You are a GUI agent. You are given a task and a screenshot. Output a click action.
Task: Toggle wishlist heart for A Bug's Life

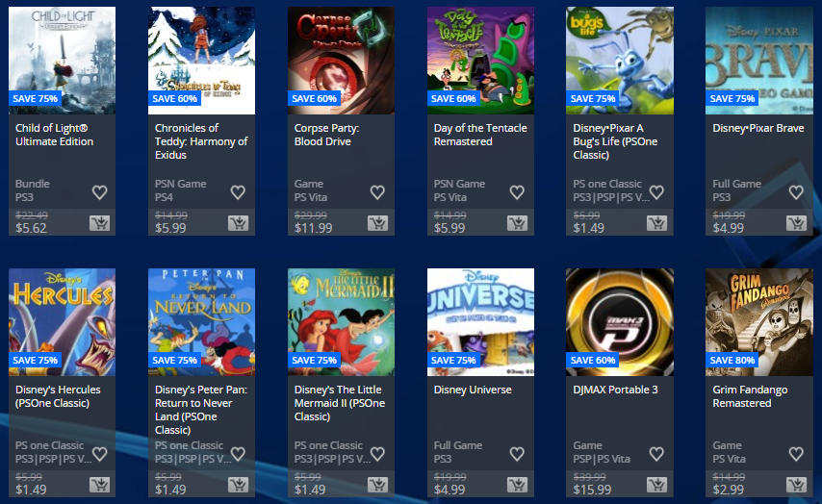656,192
